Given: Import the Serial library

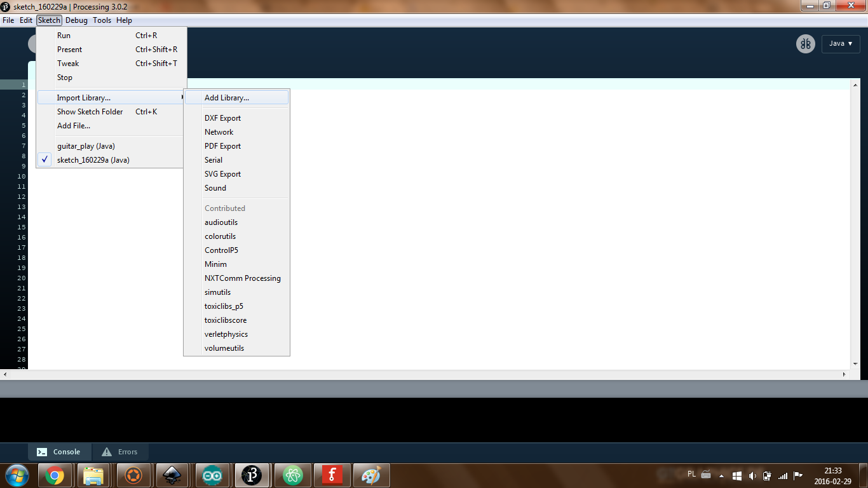Looking at the screenshot, I should tap(236, 160).
